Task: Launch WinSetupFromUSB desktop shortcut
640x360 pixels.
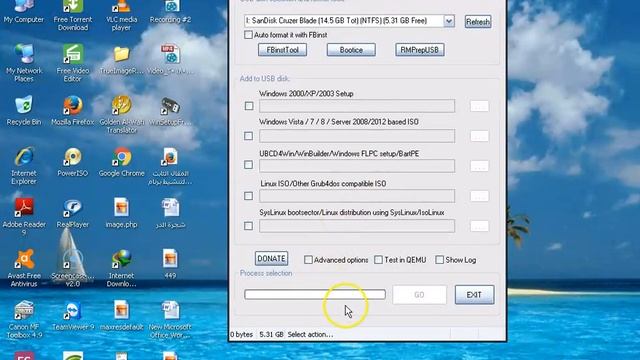Action: click(x=170, y=111)
